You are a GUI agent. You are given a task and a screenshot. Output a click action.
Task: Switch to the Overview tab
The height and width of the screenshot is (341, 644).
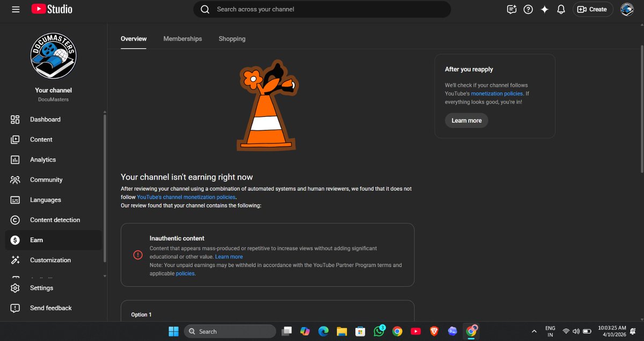[134, 39]
